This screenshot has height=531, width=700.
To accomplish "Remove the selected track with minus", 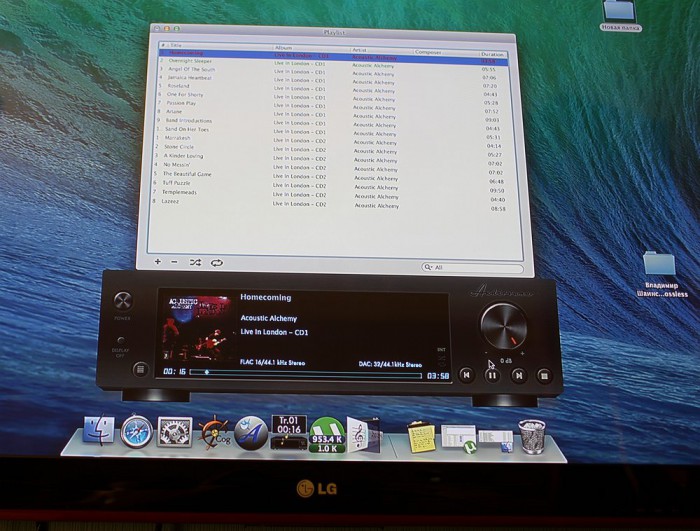I will [x=175, y=262].
